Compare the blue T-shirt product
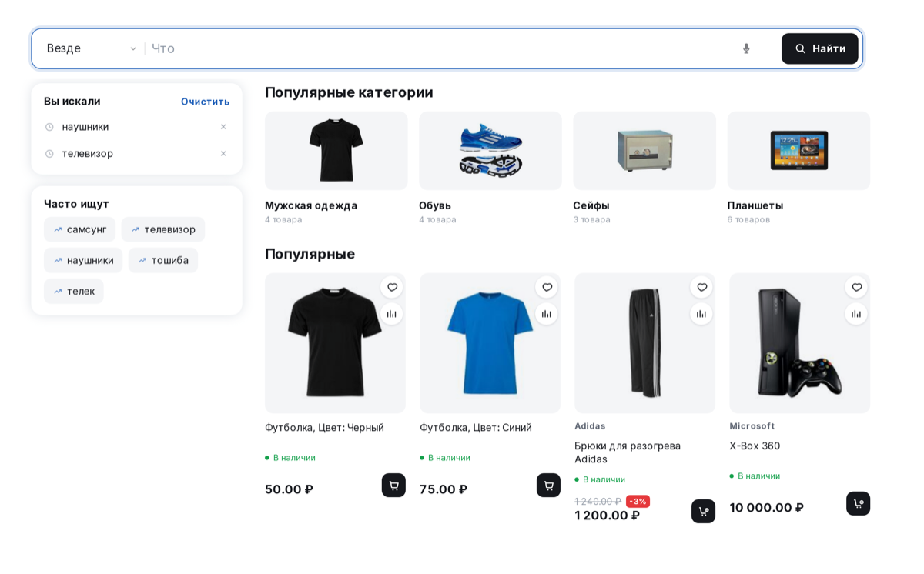Image resolution: width=924 pixels, height=574 pixels. tap(547, 314)
